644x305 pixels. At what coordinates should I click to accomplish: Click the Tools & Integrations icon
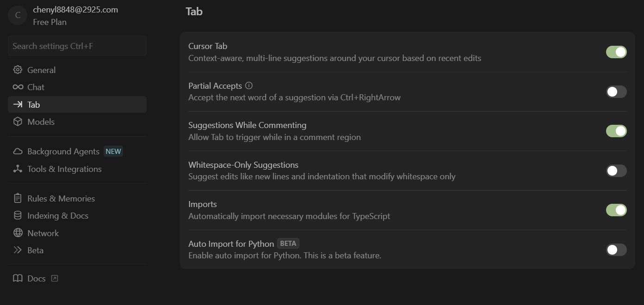point(18,169)
